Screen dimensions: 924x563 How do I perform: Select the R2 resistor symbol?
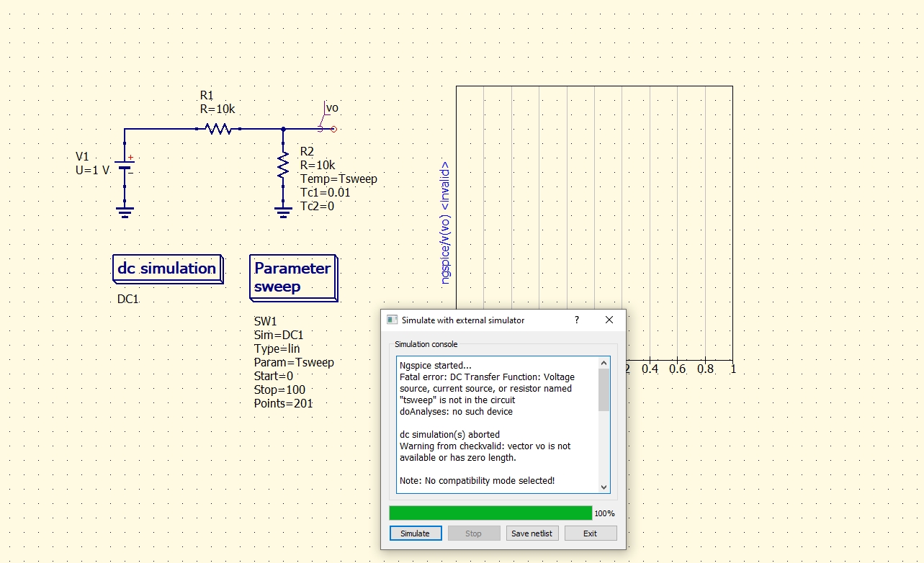point(283,166)
